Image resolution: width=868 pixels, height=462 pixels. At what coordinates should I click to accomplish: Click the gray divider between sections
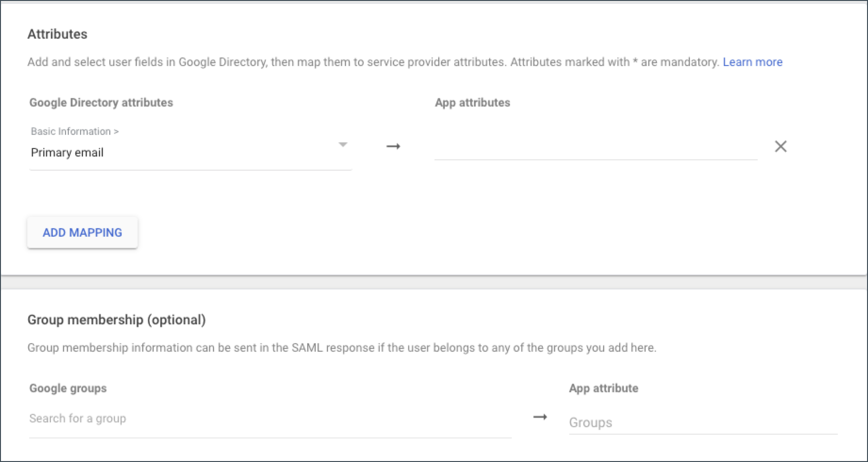(x=434, y=282)
